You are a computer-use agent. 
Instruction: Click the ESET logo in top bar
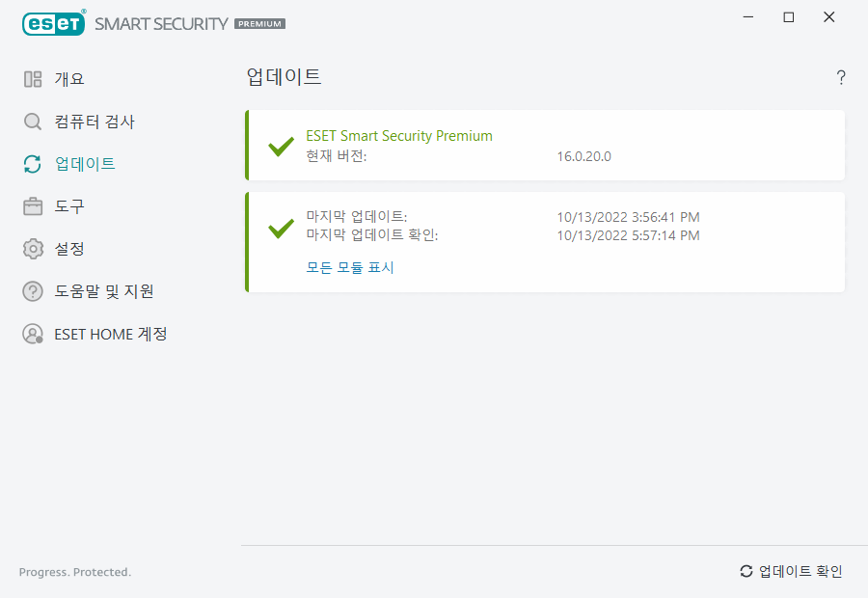53,23
